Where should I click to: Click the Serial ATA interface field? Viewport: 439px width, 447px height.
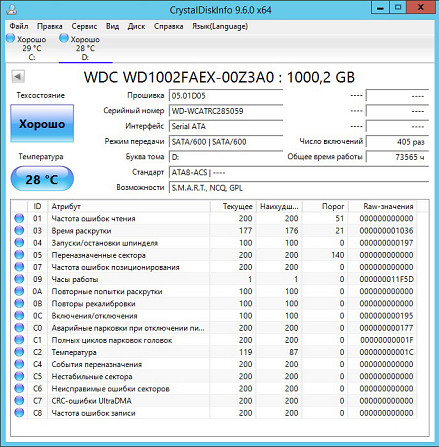point(226,126)
